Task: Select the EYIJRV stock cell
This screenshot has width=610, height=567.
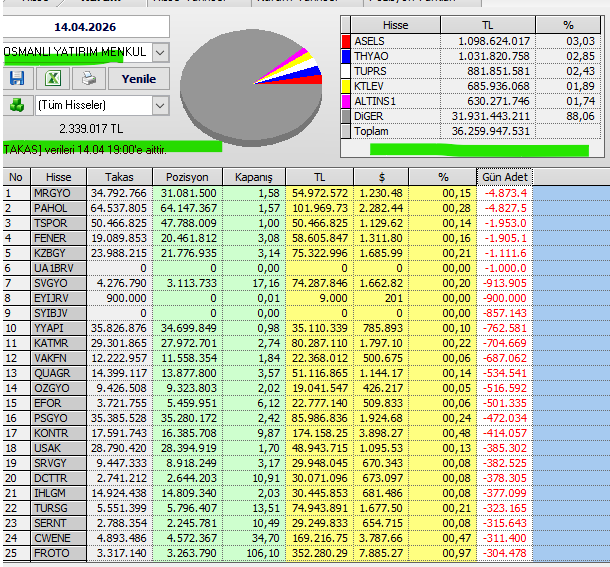Action: click(58, 298)
